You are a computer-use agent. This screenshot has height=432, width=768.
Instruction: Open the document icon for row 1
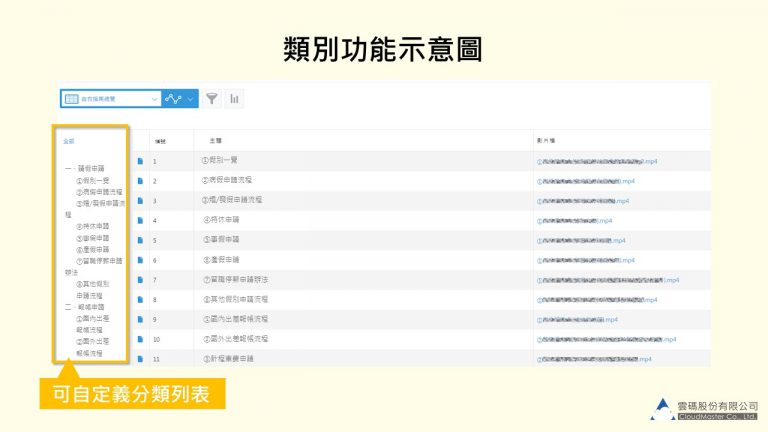click(x=140, y=161)
